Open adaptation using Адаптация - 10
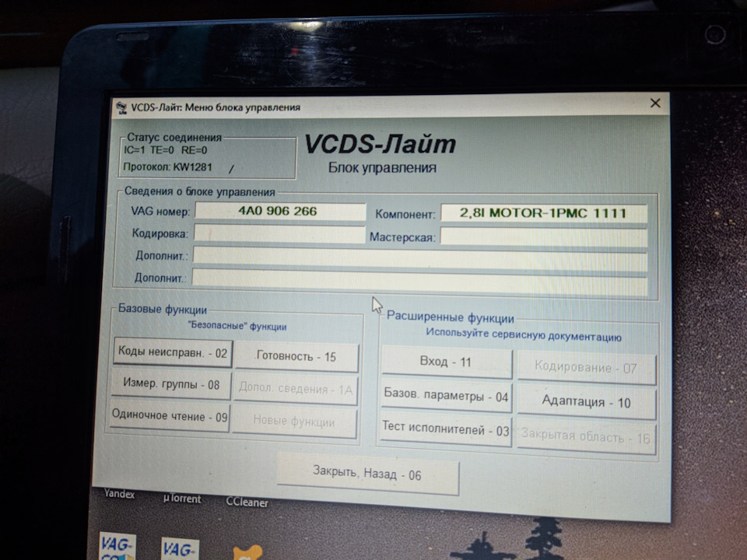This screenshot has width=747, height=560. [585, 403]
